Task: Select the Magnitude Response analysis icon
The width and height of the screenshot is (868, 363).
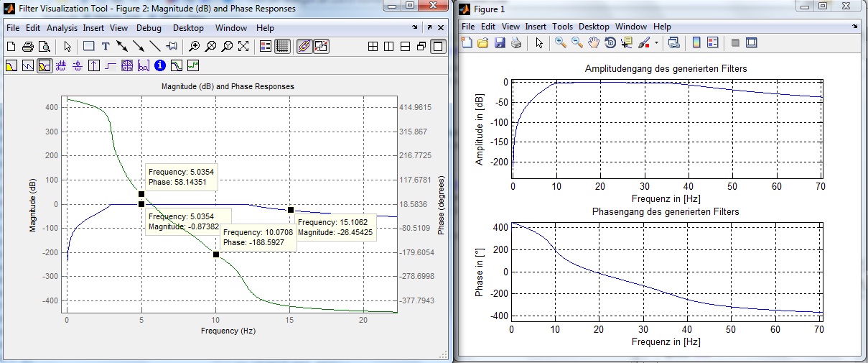Action: (x=12, y=66)
